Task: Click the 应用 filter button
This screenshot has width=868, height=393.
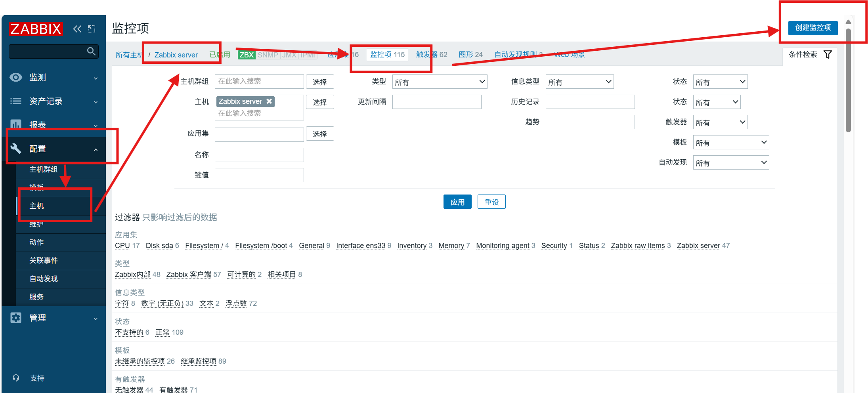Action: [457, 202]
